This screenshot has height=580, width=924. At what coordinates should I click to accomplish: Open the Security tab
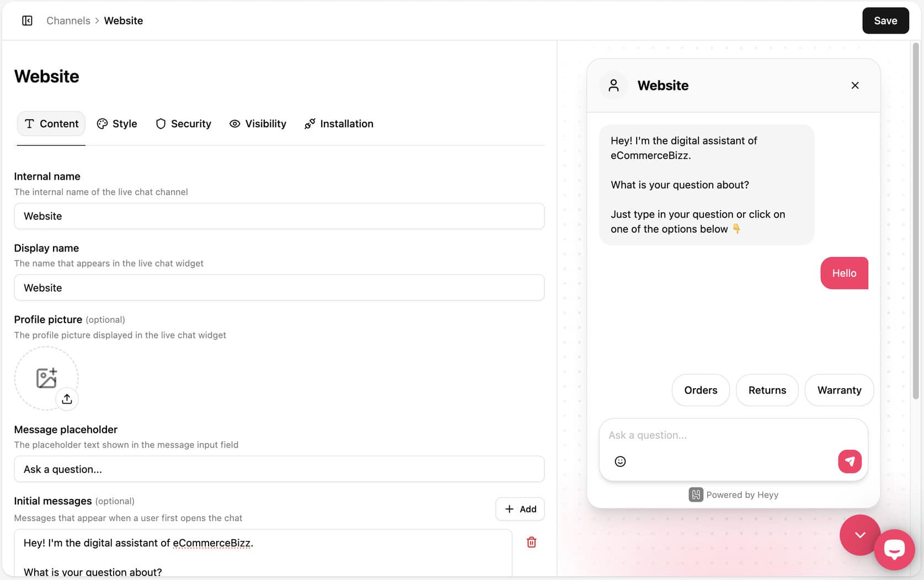183,123
